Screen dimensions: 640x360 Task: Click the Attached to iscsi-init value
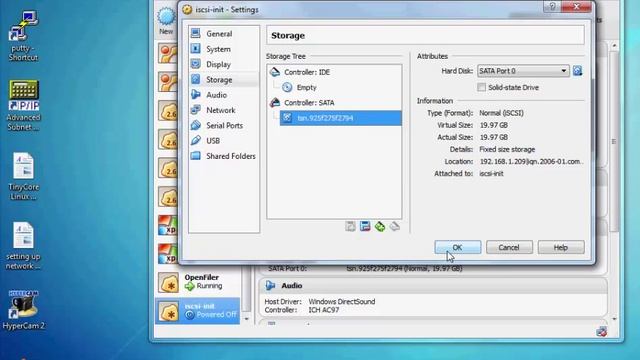pyautogui.click(x=491, y=174)
